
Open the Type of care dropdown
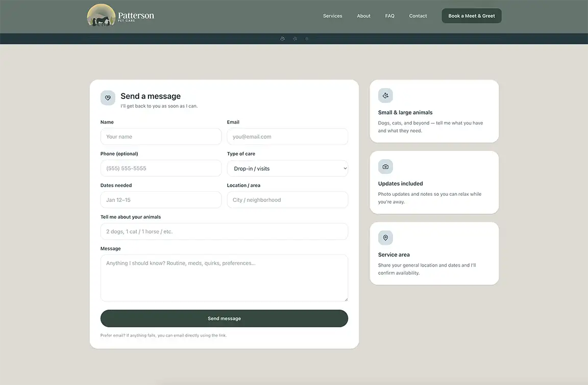(x=287, y=168)
